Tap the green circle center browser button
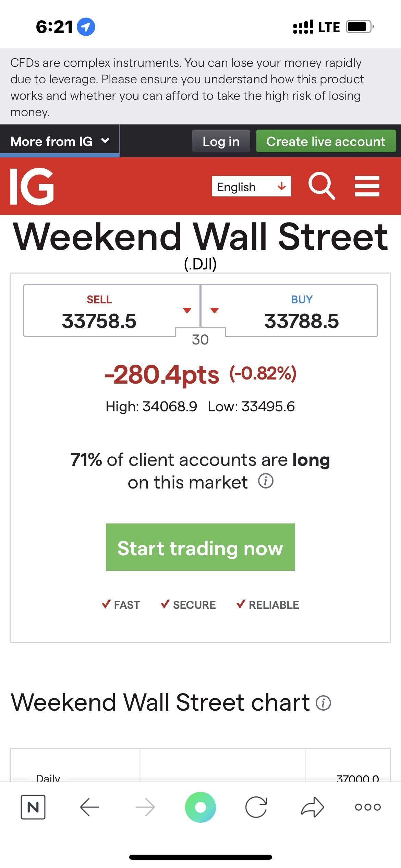The height and width of the screenshot is (868, 401). (200, 807)
